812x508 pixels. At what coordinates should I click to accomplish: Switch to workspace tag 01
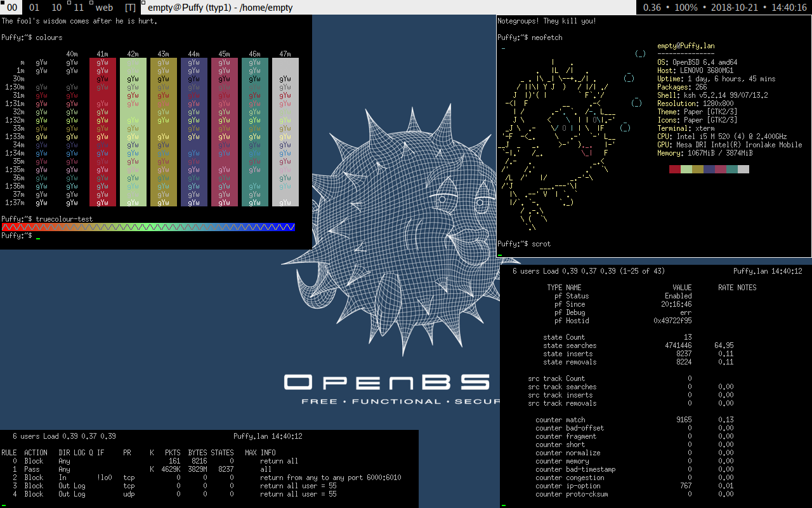coord(34,8)
